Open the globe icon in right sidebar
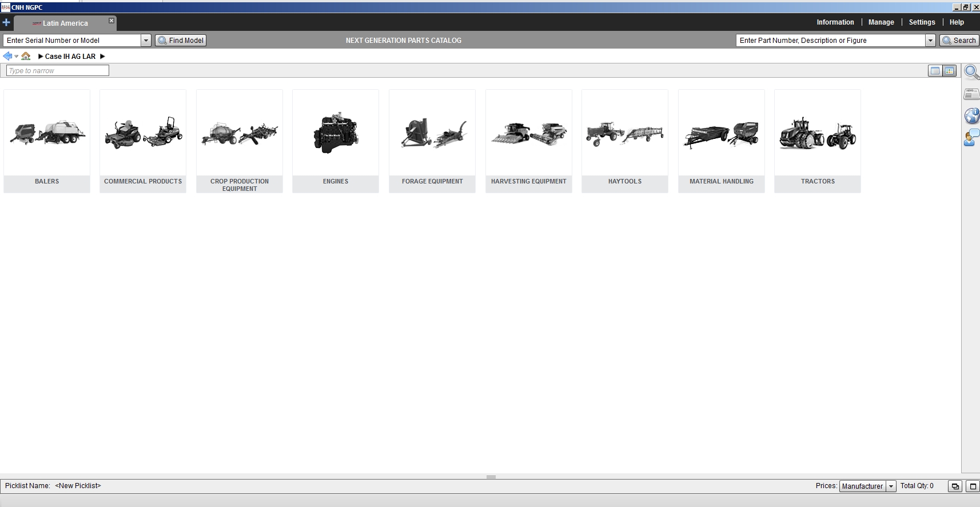The height and width of the screenshot is (507, 980). (x=971, y=116)
